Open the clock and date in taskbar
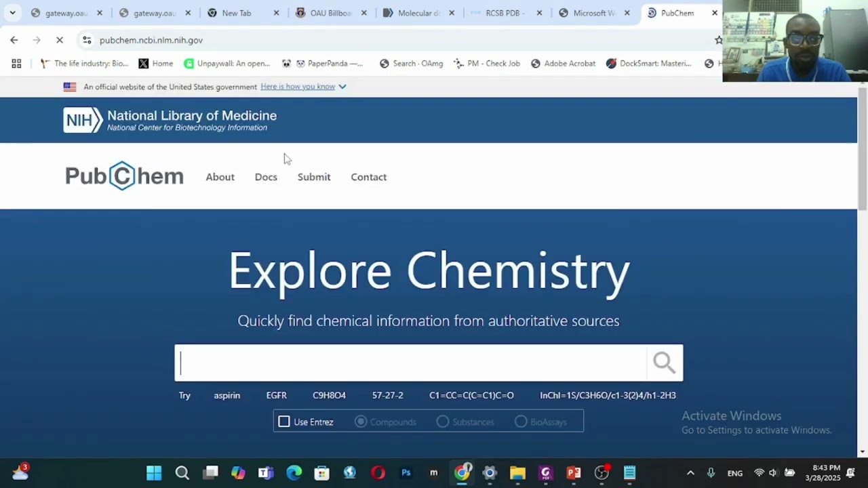The height and width of the screenshot is (488, 868). (x=823, y=472)
